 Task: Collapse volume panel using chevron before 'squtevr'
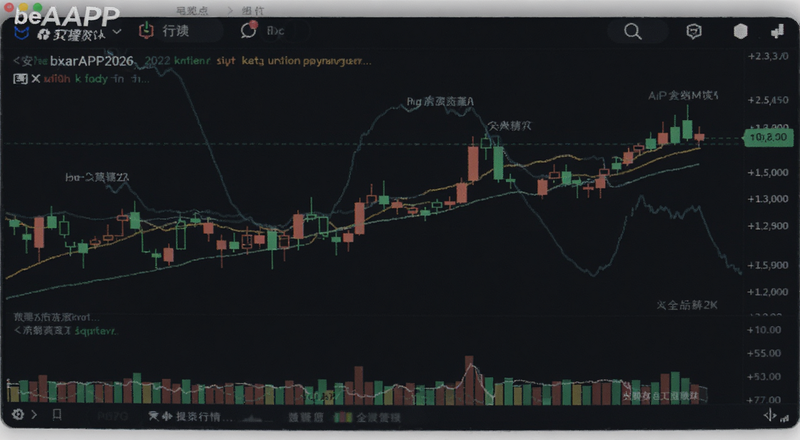coord(17,330)
